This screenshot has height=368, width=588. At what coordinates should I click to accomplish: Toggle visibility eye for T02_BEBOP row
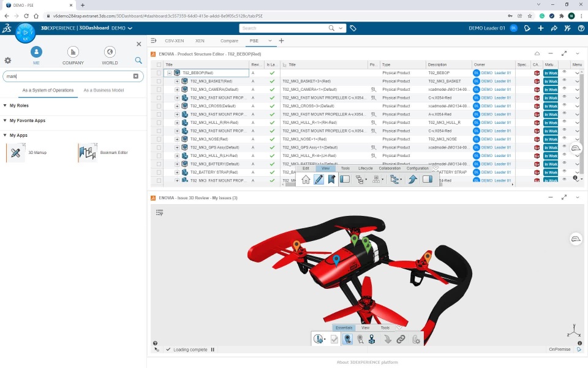point(564,72)
